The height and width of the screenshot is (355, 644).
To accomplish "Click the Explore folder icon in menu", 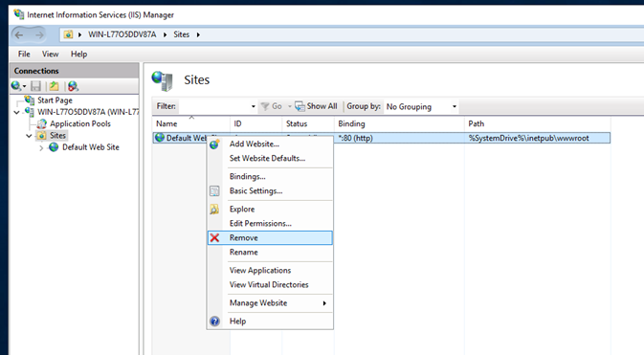I will (x=214, y=210).
